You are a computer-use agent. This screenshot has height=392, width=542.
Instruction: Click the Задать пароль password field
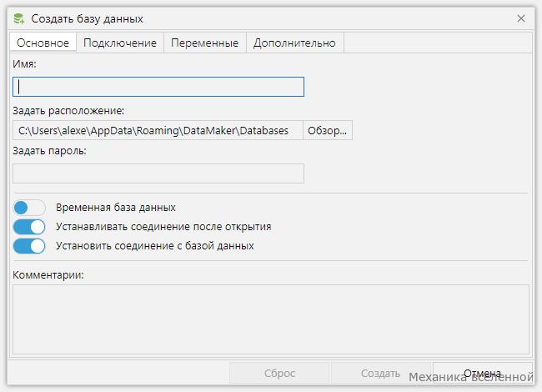(x=158, y=173)
